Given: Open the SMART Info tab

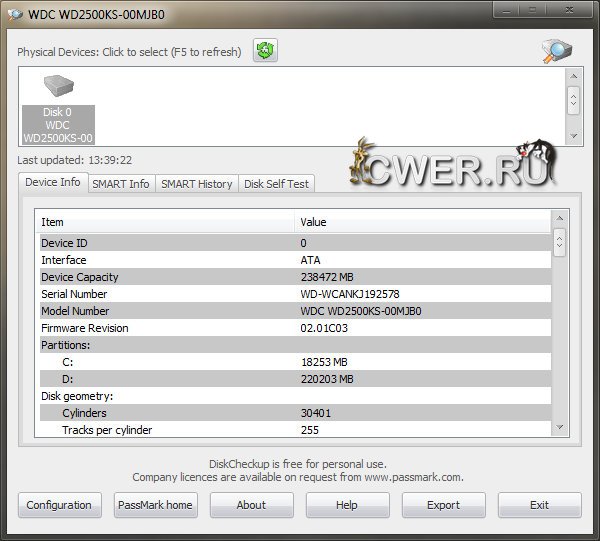Looking at the screenshot, I should 120,184.
